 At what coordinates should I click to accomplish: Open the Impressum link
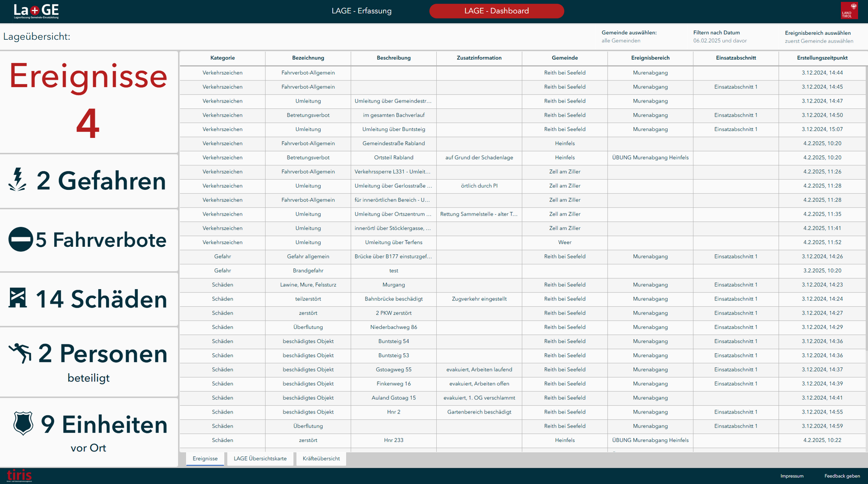pos(792,476)
